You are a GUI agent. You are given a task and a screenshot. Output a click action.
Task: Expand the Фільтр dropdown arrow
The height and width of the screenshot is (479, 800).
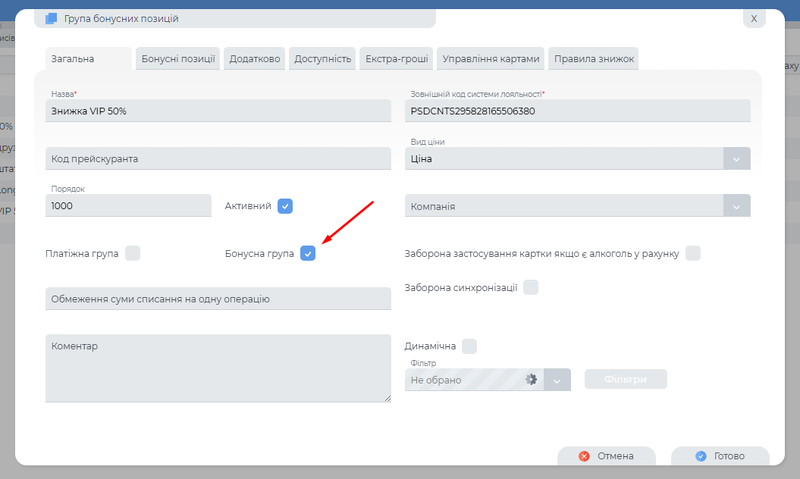coord(558,380)
